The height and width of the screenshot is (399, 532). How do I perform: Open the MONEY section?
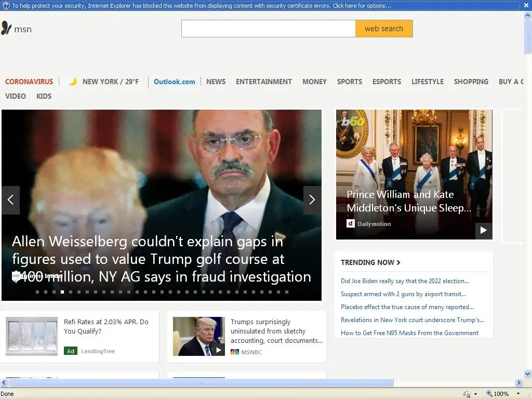[x=314, y=82]
